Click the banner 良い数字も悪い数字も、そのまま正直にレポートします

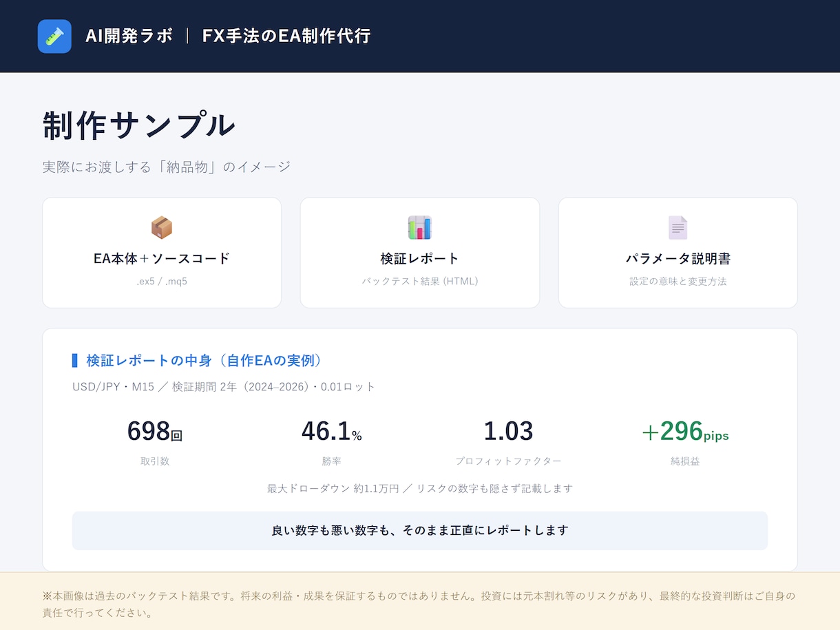click(x=420, y=531)
